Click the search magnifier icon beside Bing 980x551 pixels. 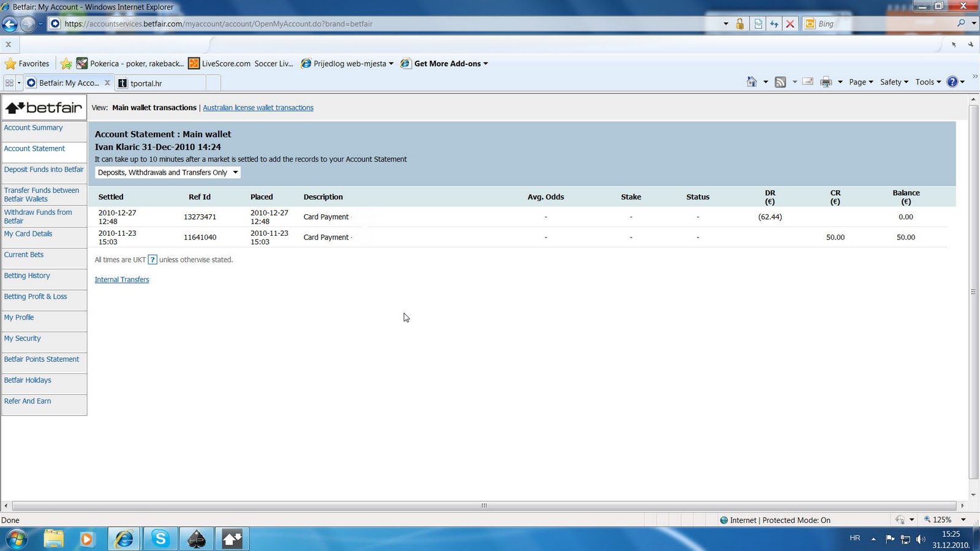click(x=961, y=23)
